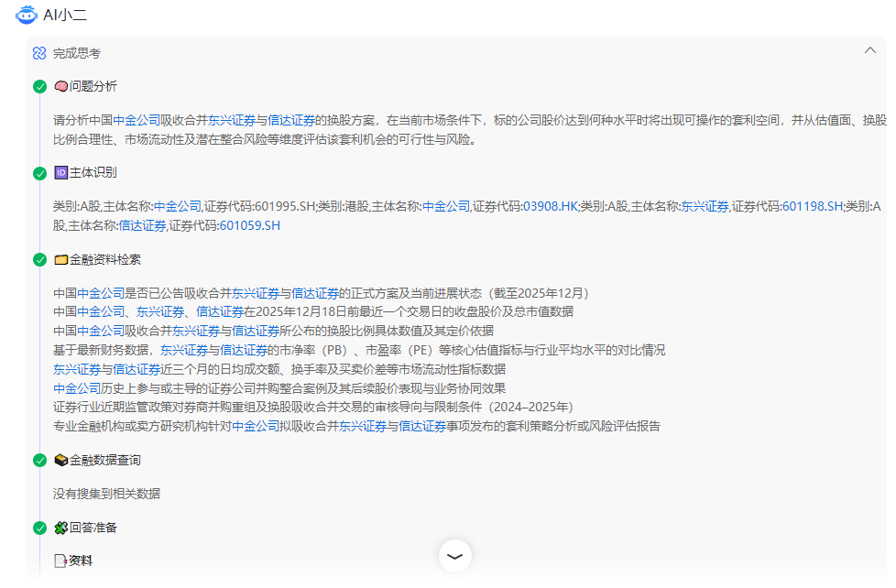Click the green check beside 回答准备

tap(40, 528)
